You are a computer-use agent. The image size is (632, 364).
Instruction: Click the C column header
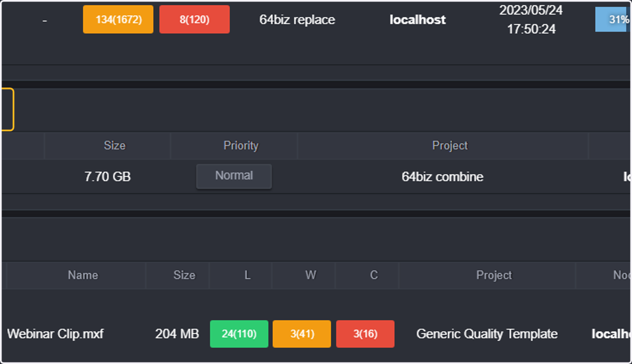click(x=374, y=276)
